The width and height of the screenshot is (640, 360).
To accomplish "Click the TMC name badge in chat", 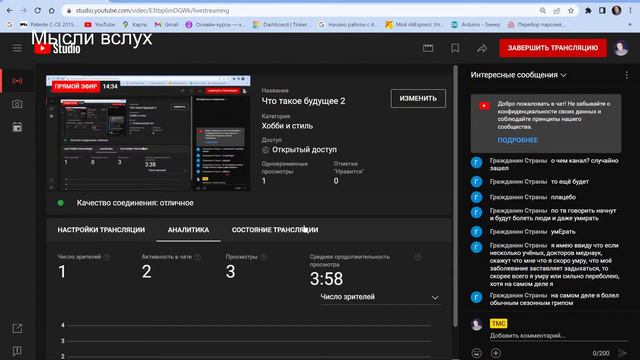I will point(498,324).
